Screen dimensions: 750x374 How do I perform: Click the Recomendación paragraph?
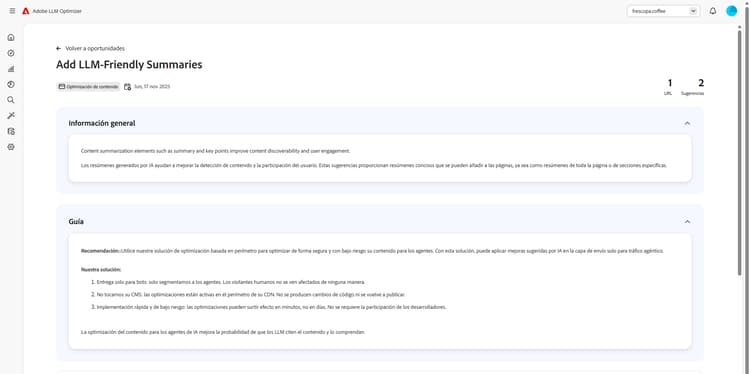click(372, 251)
